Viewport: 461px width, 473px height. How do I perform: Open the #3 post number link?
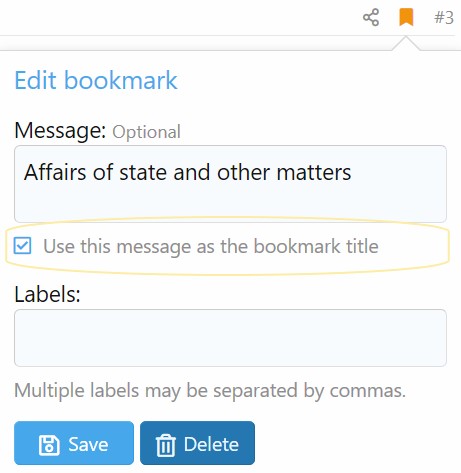pyautogui.click(x=444, y=17)
